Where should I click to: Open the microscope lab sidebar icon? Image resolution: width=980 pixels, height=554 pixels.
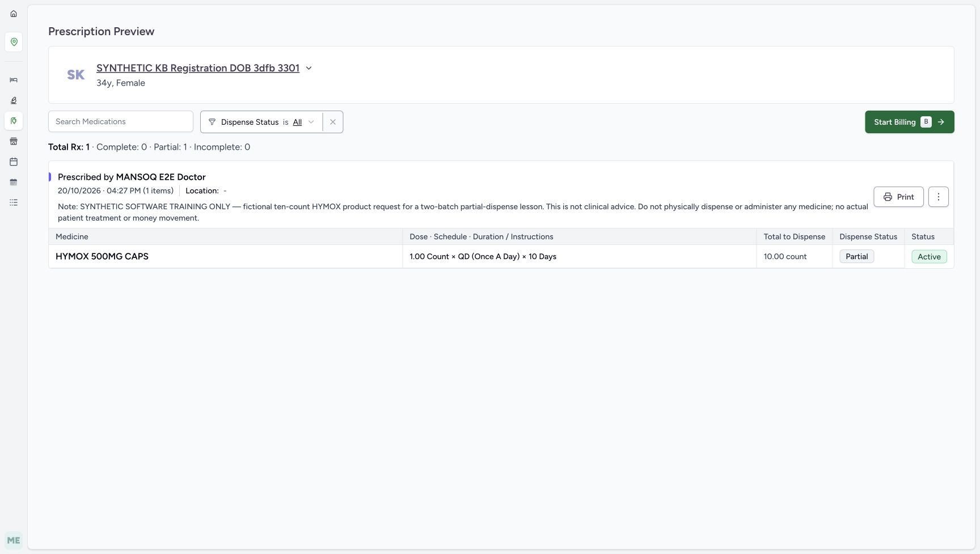[x=14, y=100]
